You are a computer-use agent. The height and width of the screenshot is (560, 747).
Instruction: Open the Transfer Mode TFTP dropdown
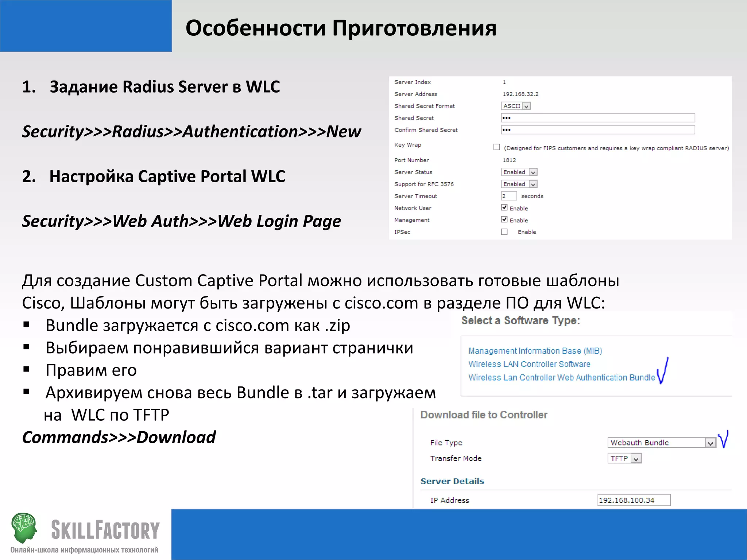[x=624, y=458]
